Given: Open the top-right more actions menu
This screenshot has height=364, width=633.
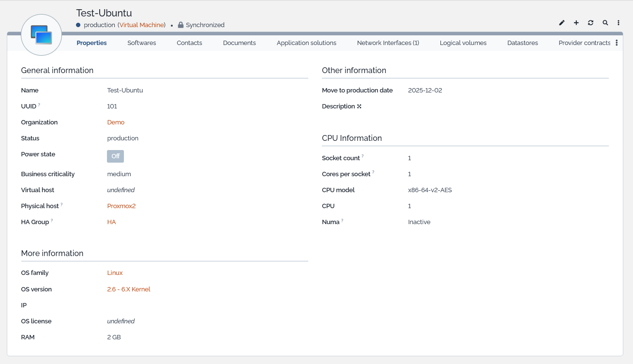Looking at the screenshot, I should (x=618, y=23).
